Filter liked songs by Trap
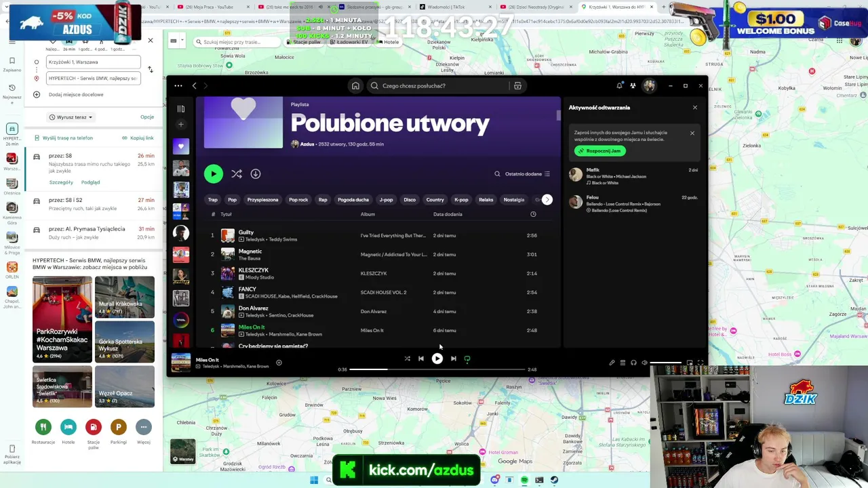 coord(213,200)
